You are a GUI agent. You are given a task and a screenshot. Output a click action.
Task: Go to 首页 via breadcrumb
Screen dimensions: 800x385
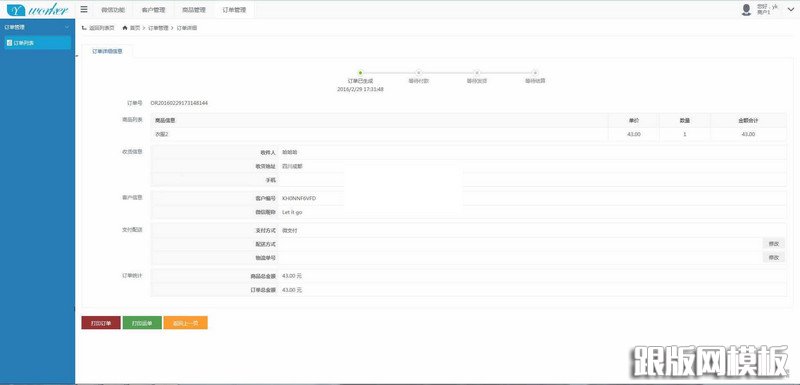click(135, 28)
